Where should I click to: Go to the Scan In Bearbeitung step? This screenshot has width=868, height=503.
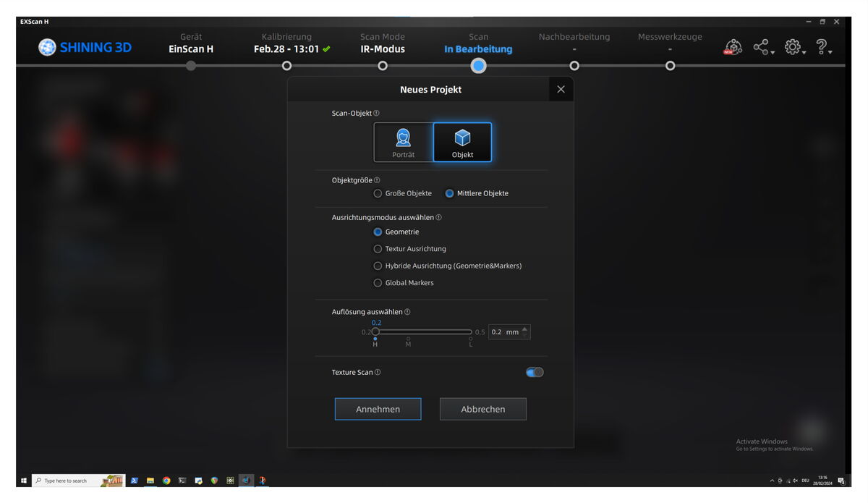tap(478, 43)
